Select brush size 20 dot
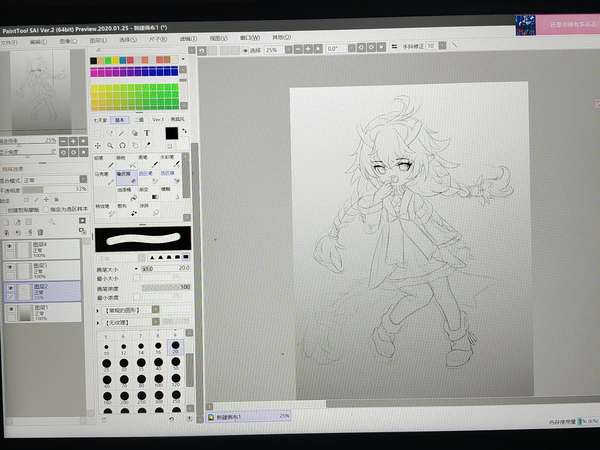600x450 pixels. [x=175, y=347]
